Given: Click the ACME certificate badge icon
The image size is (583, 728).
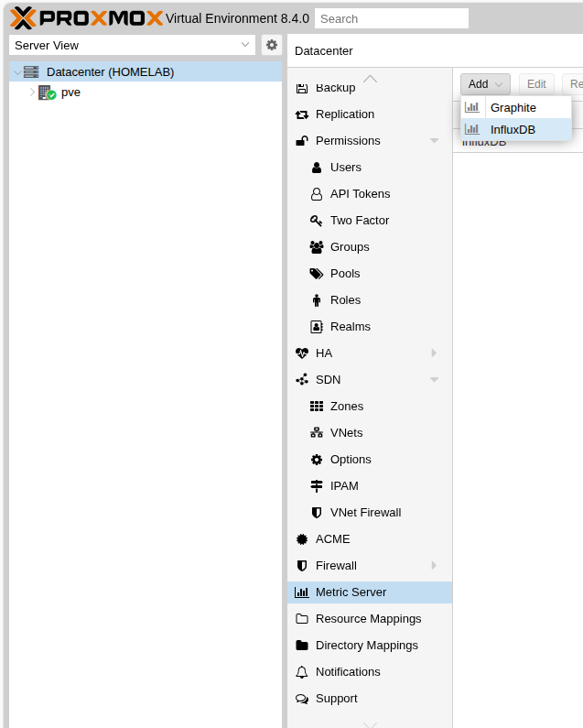Looking at the screenshot, I should click(x=302, y=539).
